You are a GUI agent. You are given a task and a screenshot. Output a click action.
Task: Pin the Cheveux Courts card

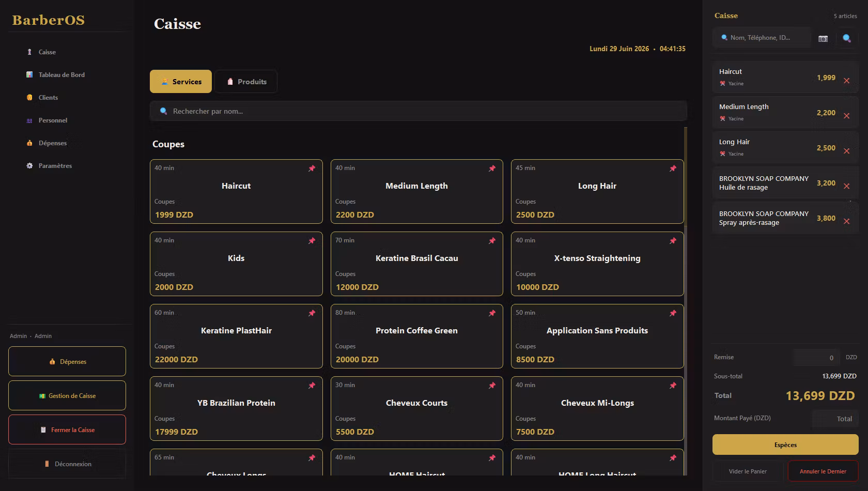[x=492, y=386]
